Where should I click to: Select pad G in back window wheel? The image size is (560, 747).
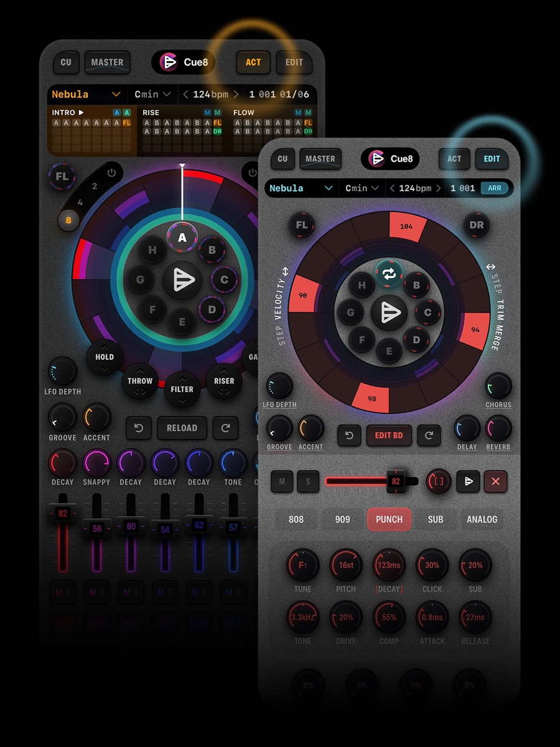[140, 280]
